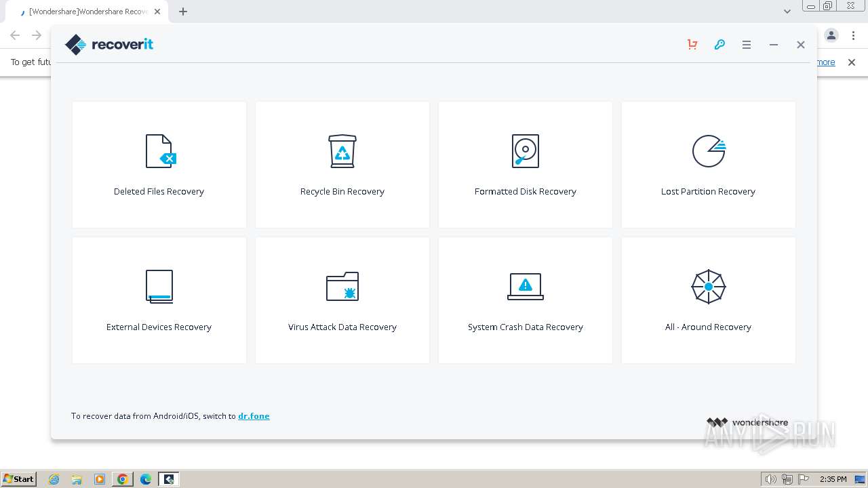Open a new browser tab
The height and width of the screenshot is (488, 868).
pyautogui.click(x=183, y=12)
